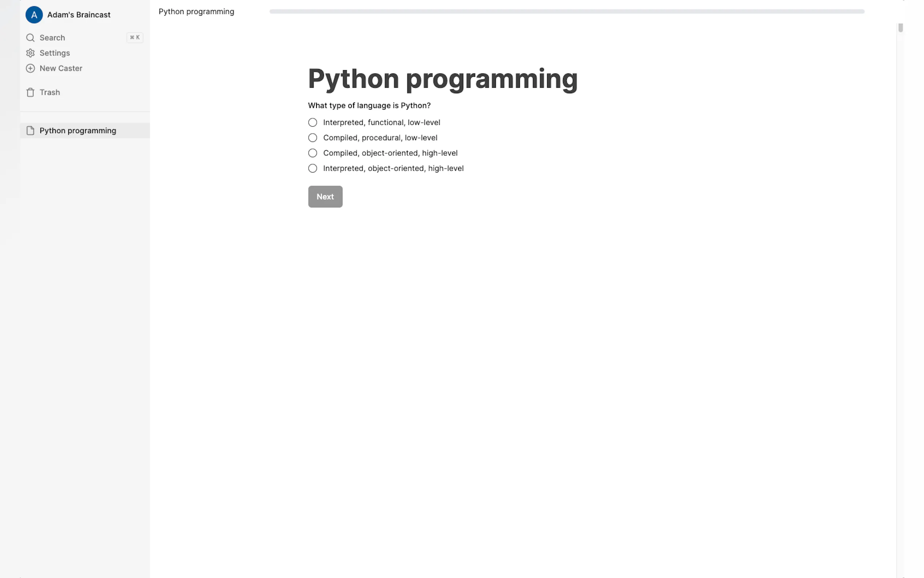Click the quiz progress bar at the top
The width and height of the screenshot is (924, 578).
[x=566, y=12]
